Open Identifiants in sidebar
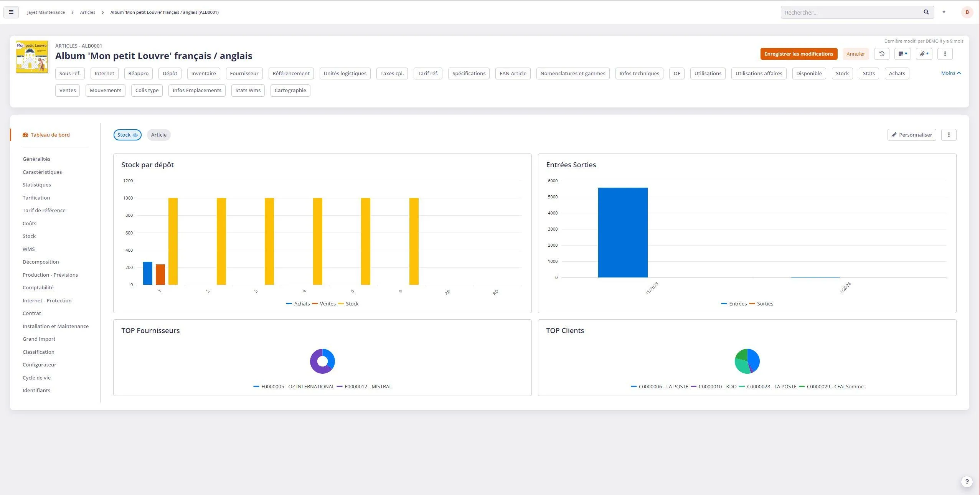The width and height of the screenshot is (980, 495). (36, 390)
